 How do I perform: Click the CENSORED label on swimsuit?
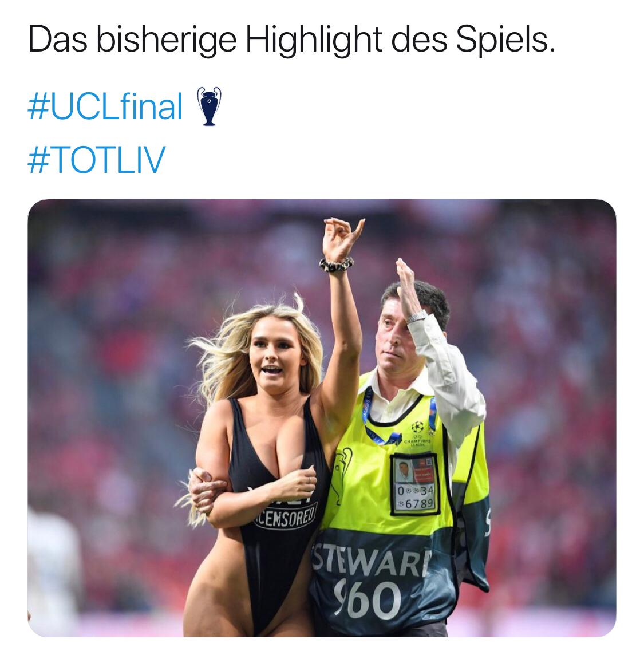pyautogui.click(x=286, y=515)
